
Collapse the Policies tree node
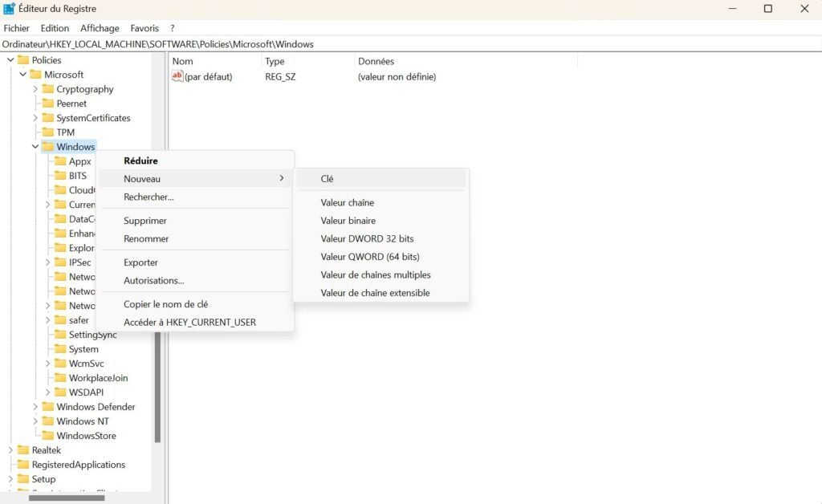coord(10,59)
